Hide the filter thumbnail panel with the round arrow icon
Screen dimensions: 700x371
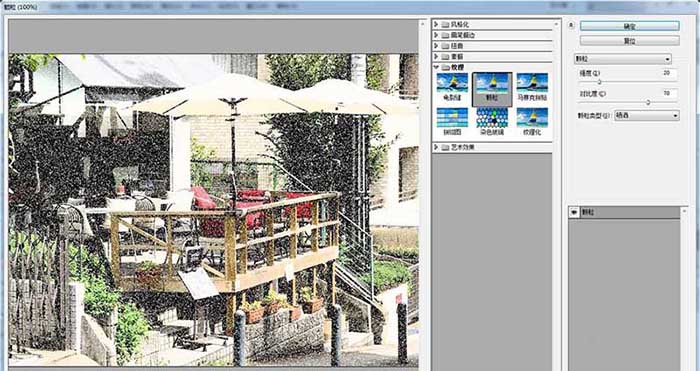[x=571, y=25]
